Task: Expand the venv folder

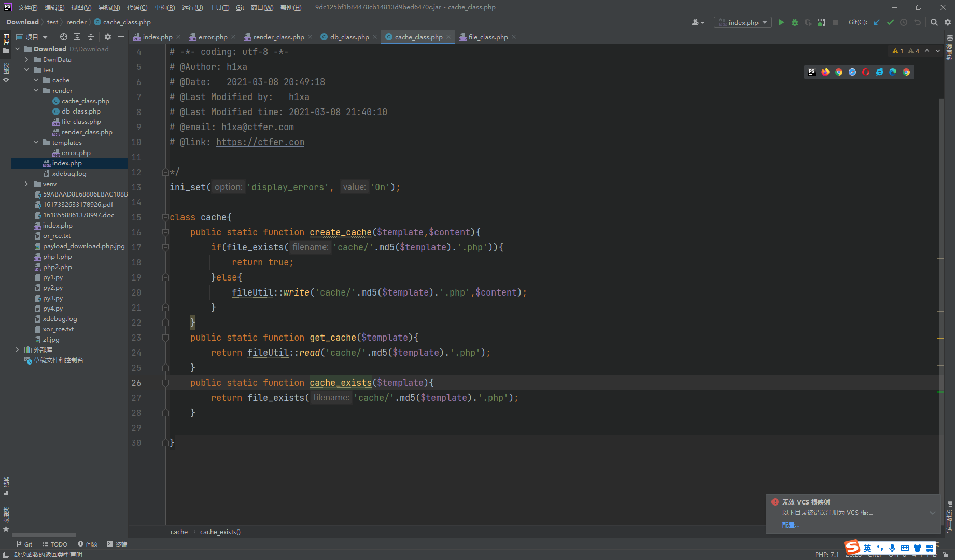Action: tap(27, 184)
